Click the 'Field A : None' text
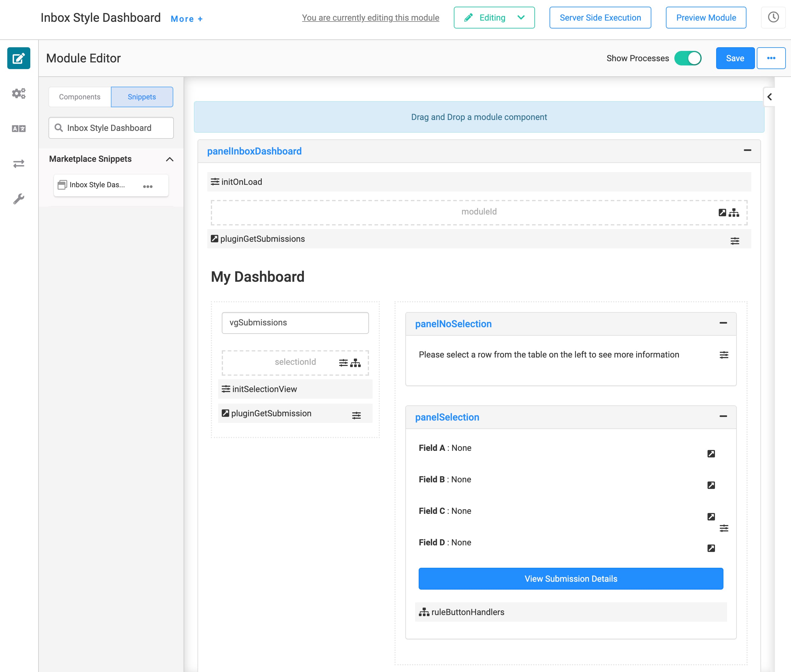791x672 pixels. click(x=445, y=448)
